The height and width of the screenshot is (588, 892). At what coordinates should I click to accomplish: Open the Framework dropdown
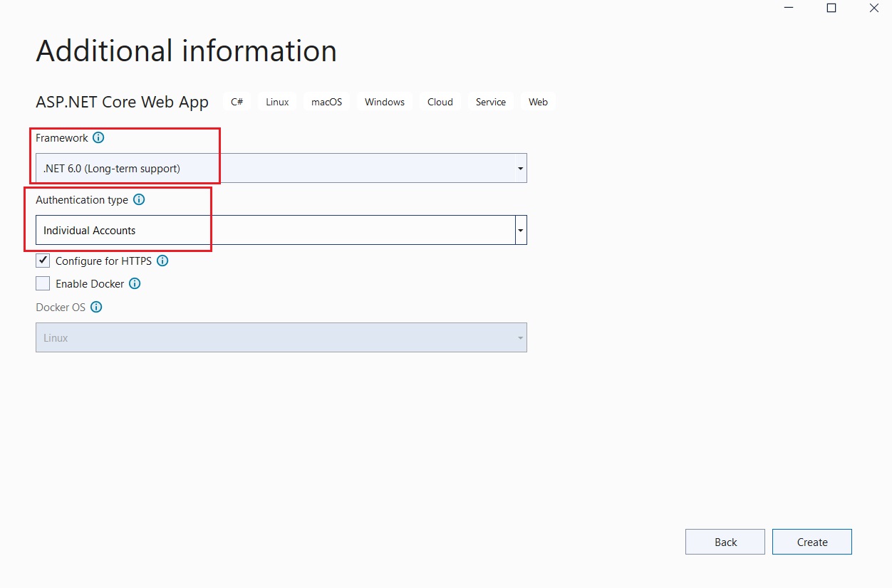[281, 169]
